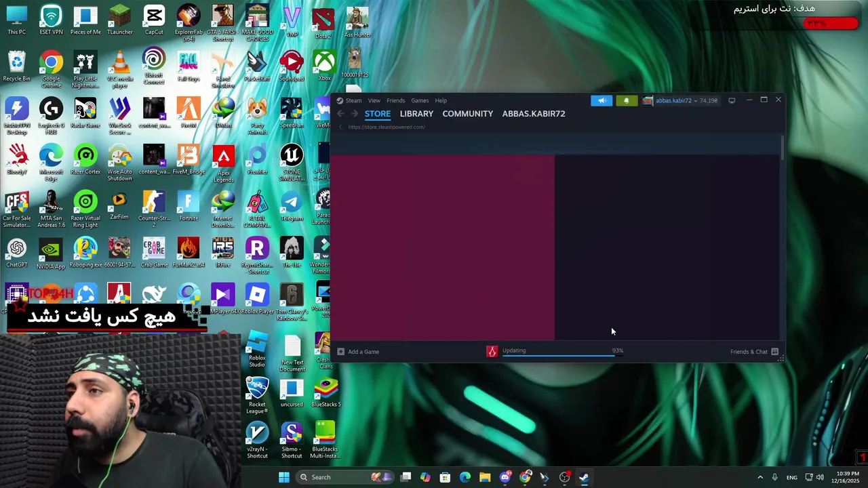Select FiveM desktop icon
Viewport: 868px width, 488px height.
click(189, 113)
